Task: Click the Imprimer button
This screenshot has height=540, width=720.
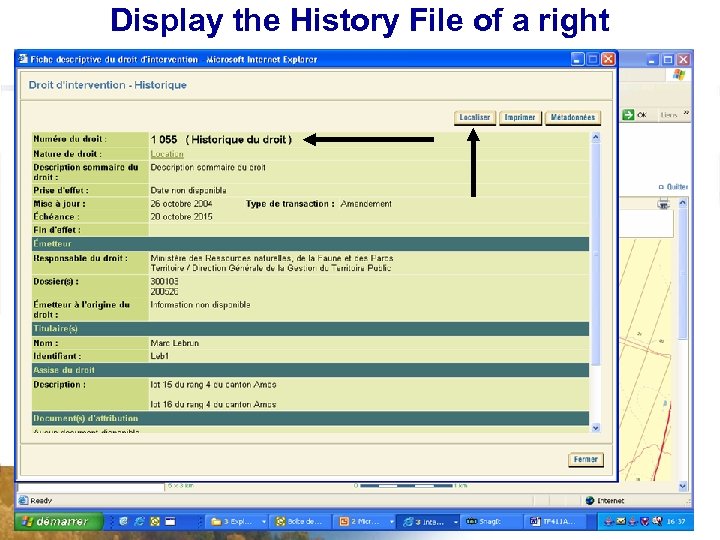Action: [x=520, y=118]
